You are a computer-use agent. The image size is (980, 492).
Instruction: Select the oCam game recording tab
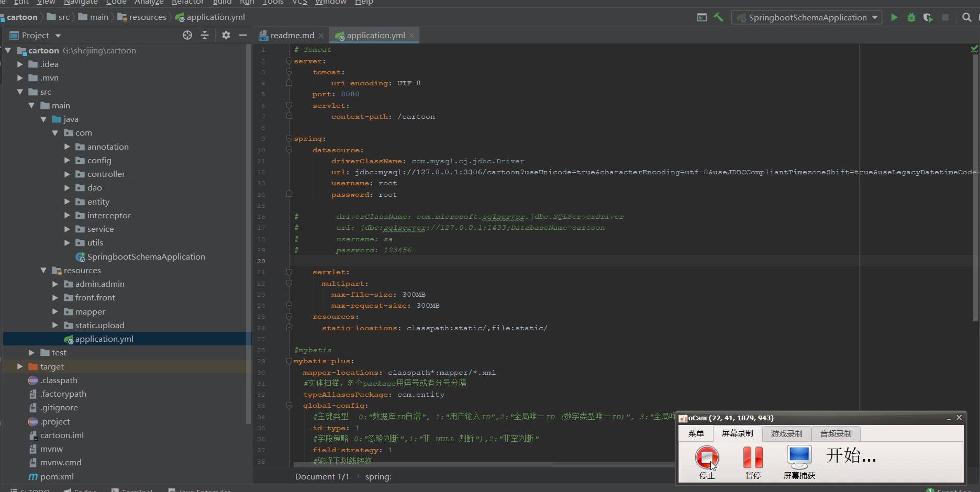(786, 433)
